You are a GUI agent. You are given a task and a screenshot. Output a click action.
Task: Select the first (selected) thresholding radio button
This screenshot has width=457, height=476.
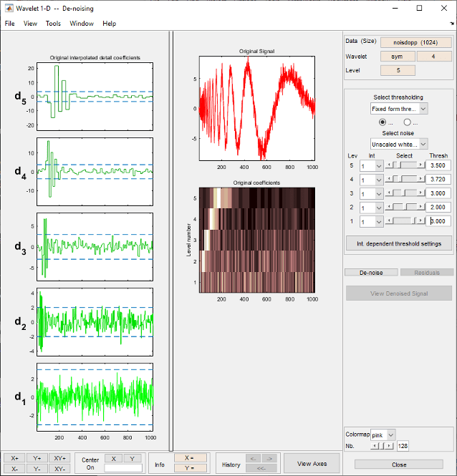tap(383, 122)
